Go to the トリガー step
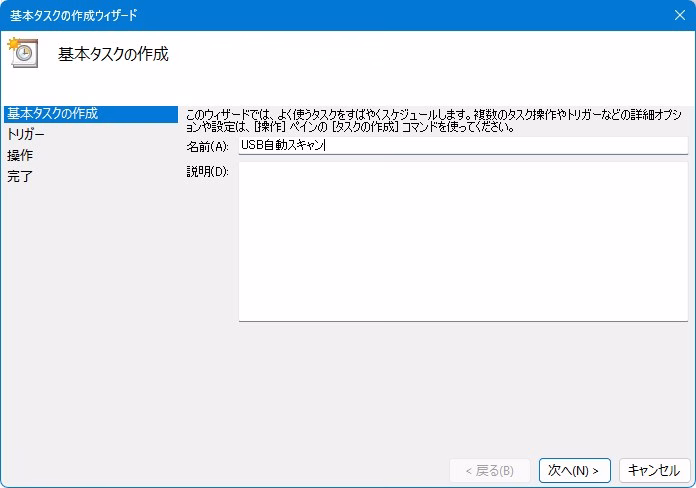 pyautogui.click(x=26, y=134)
